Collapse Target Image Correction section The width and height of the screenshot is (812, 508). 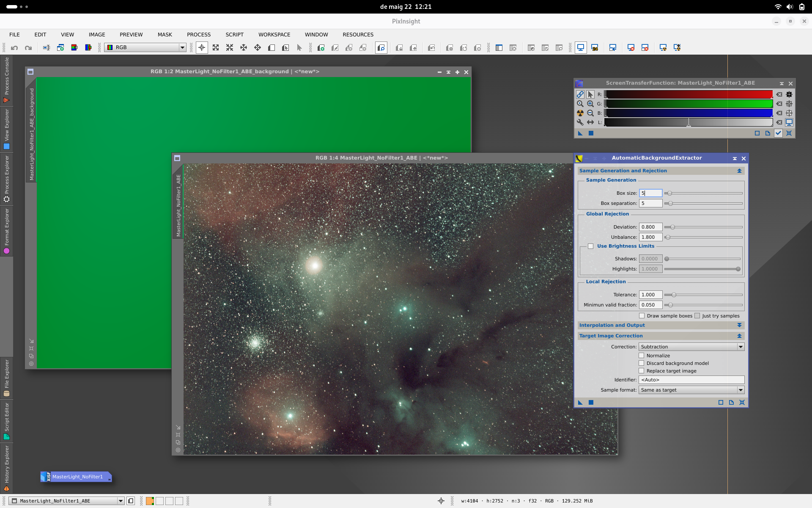(739, 336)
